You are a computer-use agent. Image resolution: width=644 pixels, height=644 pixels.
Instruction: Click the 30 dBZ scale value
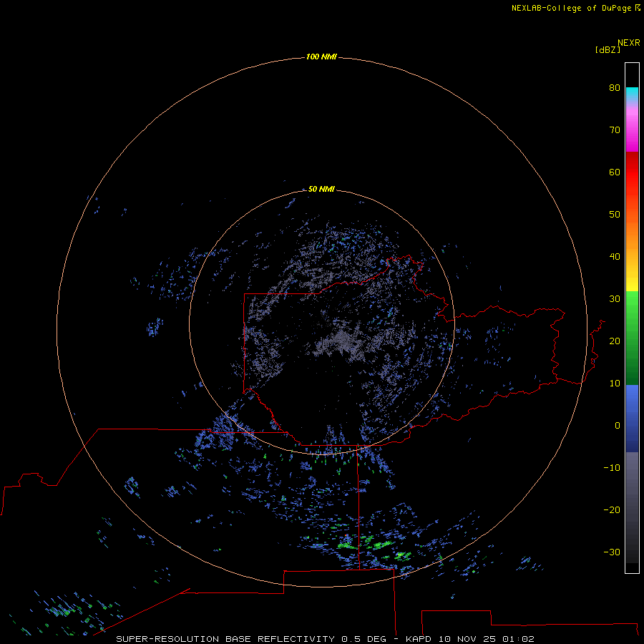[615, 299]
